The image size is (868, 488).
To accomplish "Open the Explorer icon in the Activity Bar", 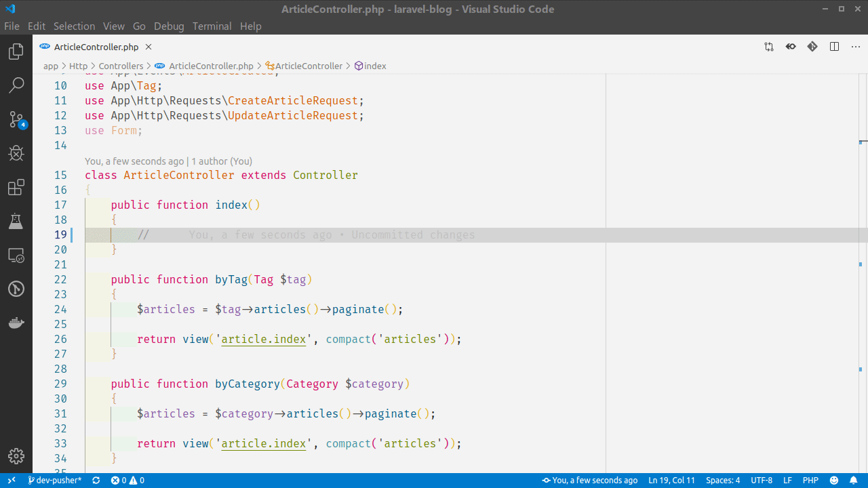I will point(16,51).
